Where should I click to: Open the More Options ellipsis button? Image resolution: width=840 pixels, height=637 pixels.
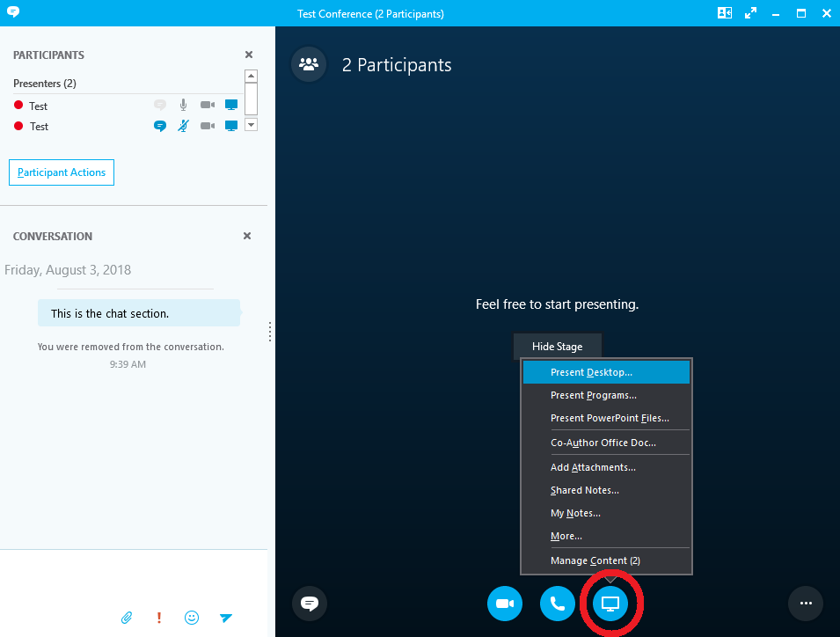pyautogui.click(x=806, y=604)
